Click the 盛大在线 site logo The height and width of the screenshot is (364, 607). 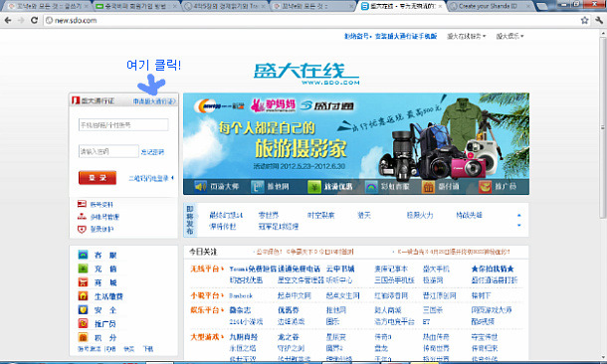tap(306, 74)
